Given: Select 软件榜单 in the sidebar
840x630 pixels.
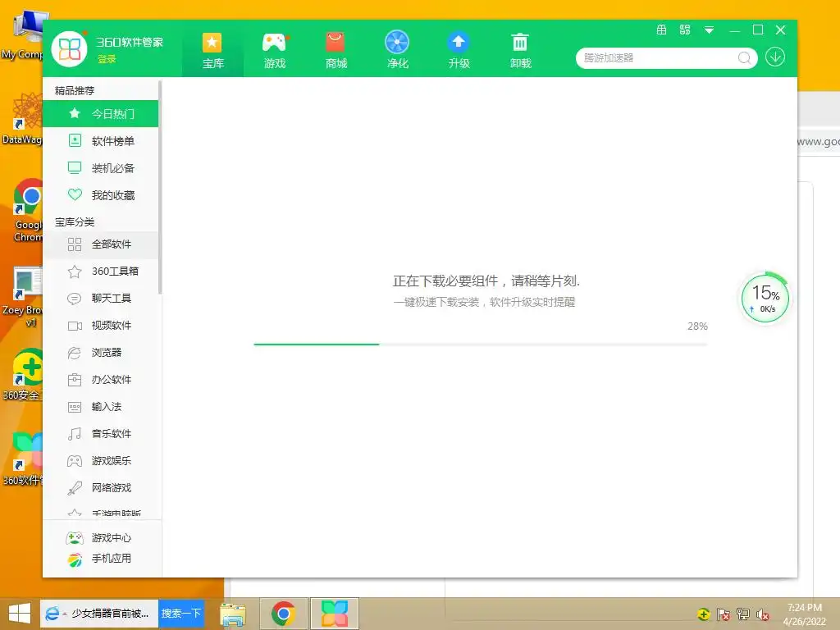Looking at the screenshot, I should 100,141.
